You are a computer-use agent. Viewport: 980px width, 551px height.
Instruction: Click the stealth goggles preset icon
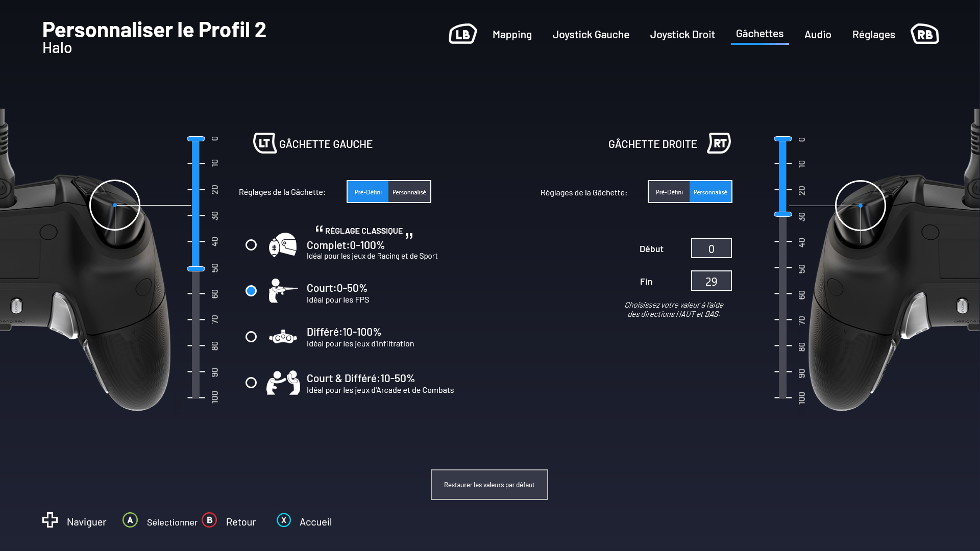[x=283, y=337]
